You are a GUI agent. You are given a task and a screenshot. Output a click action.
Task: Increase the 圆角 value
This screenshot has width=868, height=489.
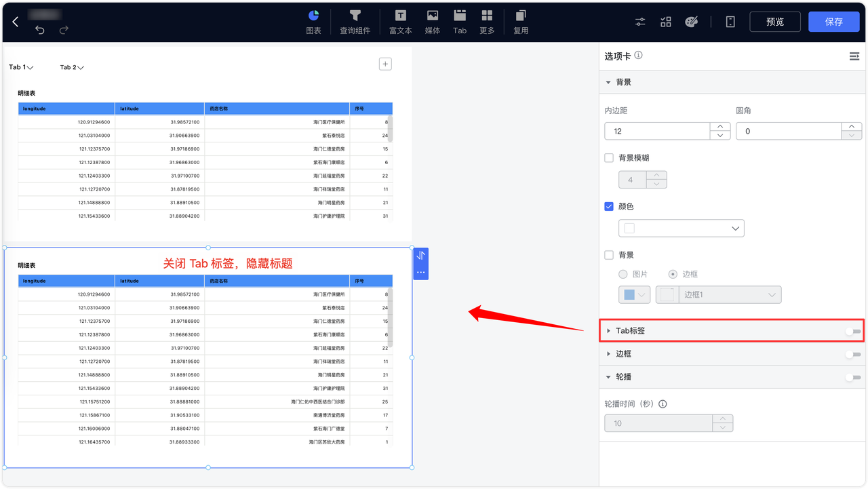click(852, 127)
